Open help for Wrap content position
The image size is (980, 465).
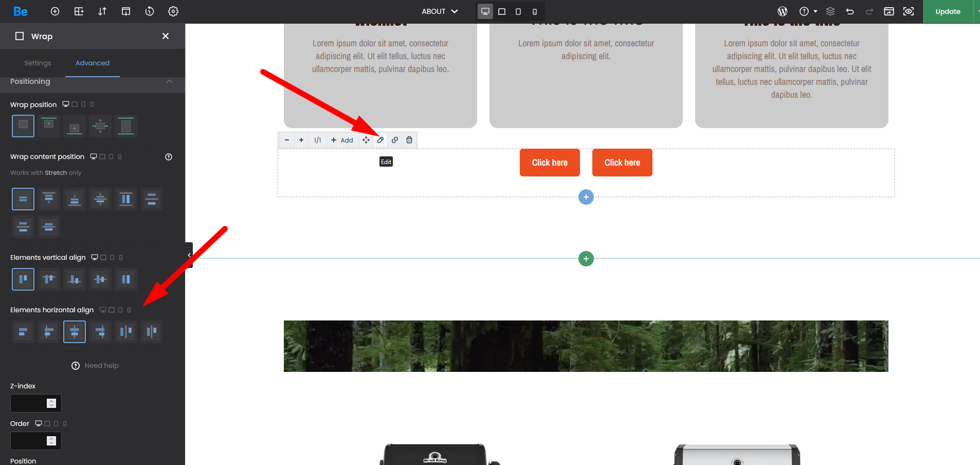tap(169, 157)
